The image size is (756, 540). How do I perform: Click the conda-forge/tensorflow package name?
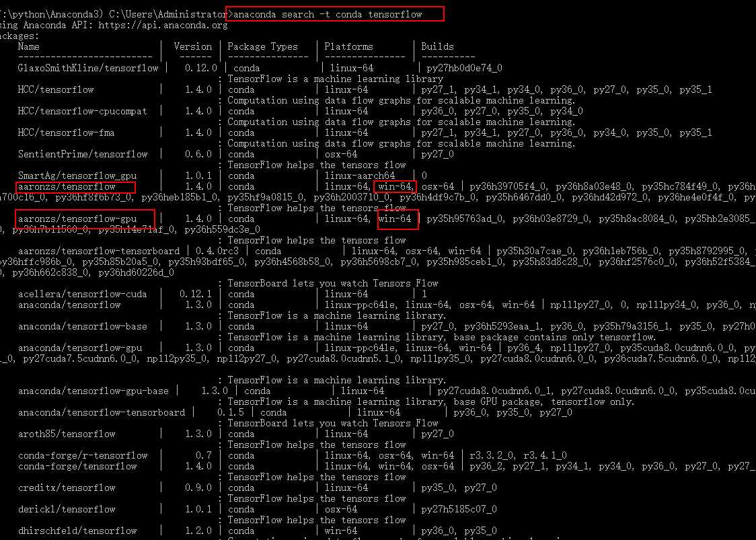pyautogui.click(x=77, y=467)
